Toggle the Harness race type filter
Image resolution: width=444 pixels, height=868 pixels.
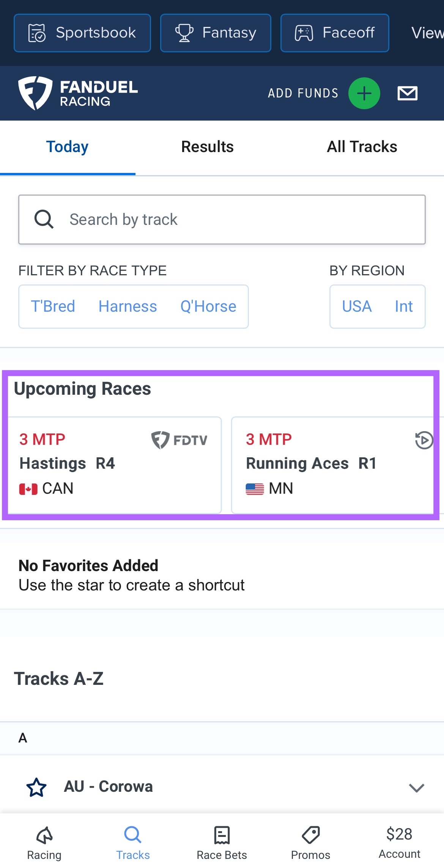click(128, 306)
